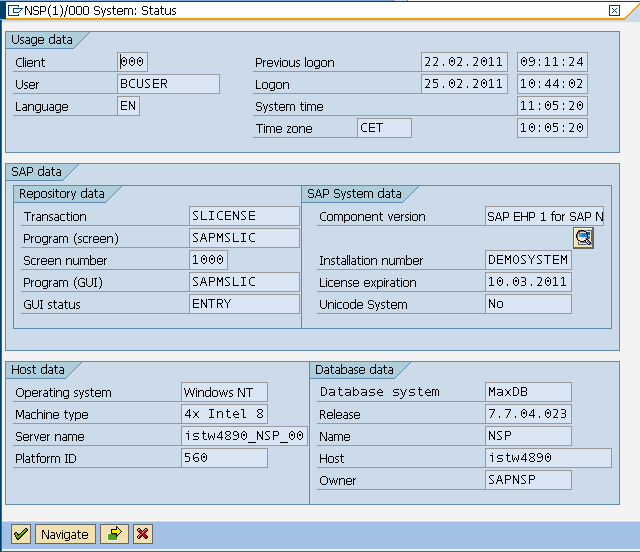Click the Previous logon label
Screen dimensions: 640x552
295,63
